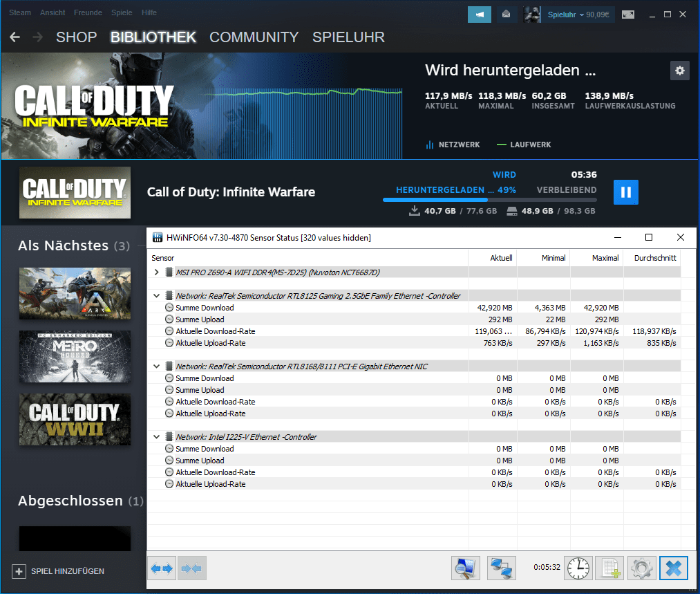Switch to the BIBLIOTHEK tab
Screen dimensions: 700x594
153,37
